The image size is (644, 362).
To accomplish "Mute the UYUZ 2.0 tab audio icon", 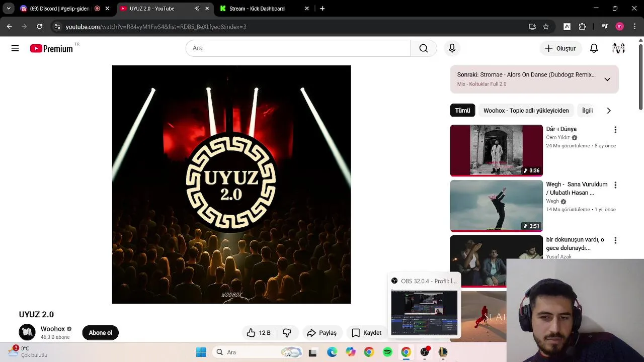I will click(197, 9).
